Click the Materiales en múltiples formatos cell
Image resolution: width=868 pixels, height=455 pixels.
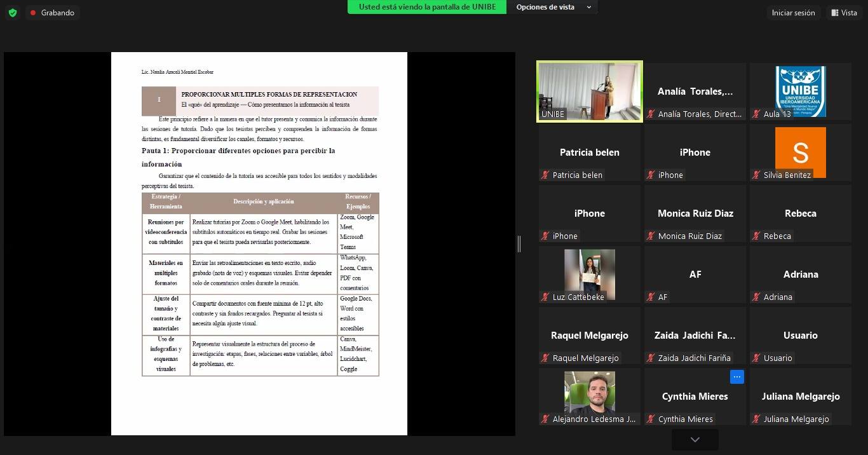pos(166,273)
